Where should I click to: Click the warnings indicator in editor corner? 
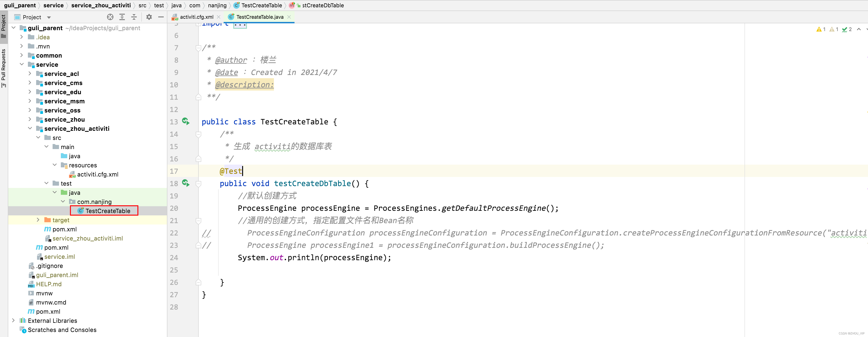821,29
